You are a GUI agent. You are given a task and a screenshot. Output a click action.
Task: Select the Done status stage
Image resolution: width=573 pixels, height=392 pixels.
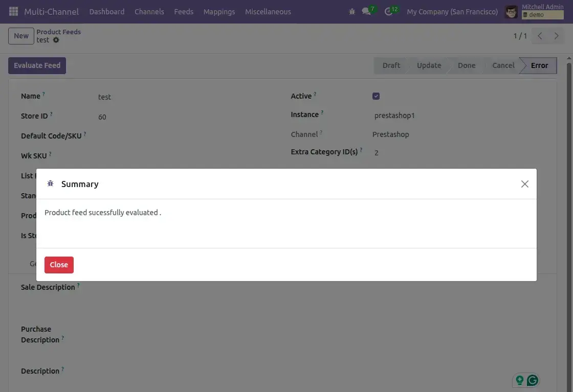(467, 65)
